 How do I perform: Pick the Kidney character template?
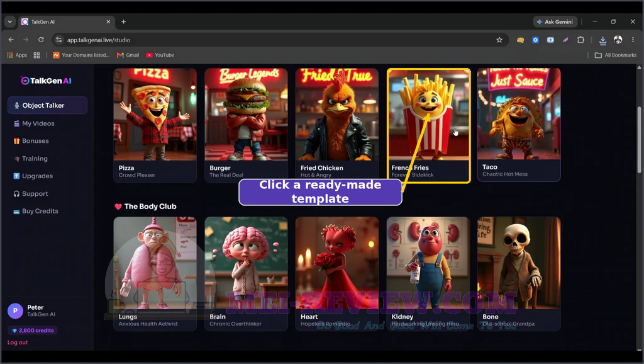(428, 273)
